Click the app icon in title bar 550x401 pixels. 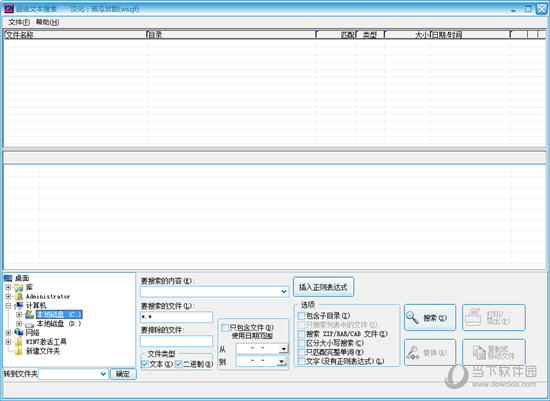[9, 8]
